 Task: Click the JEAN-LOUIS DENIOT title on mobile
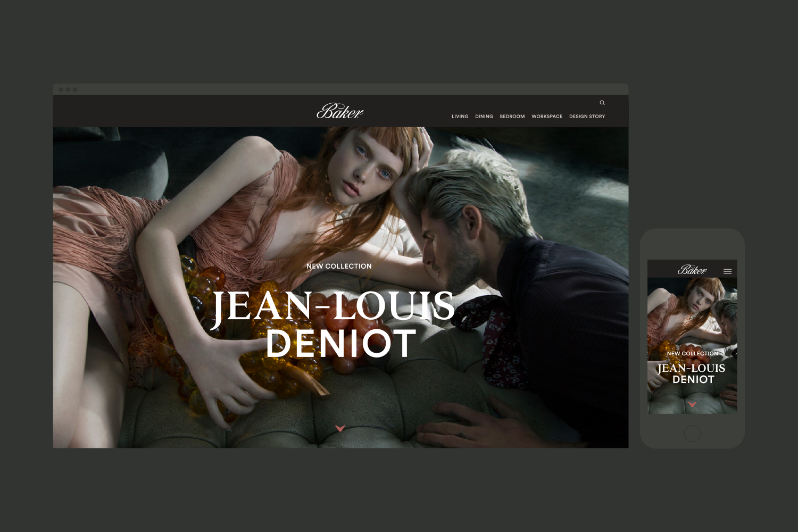pos(692,373)
